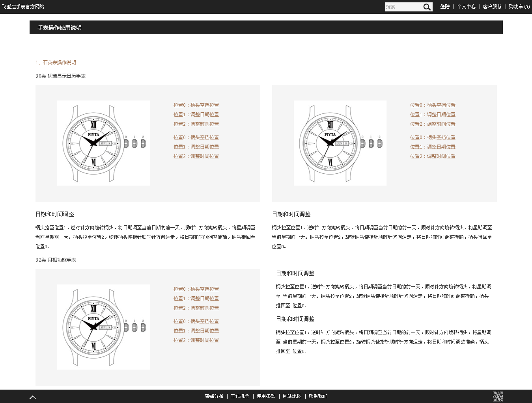532x403 pixels.
Task: Open 联系我们 contact us link
Action: [318, 396]
